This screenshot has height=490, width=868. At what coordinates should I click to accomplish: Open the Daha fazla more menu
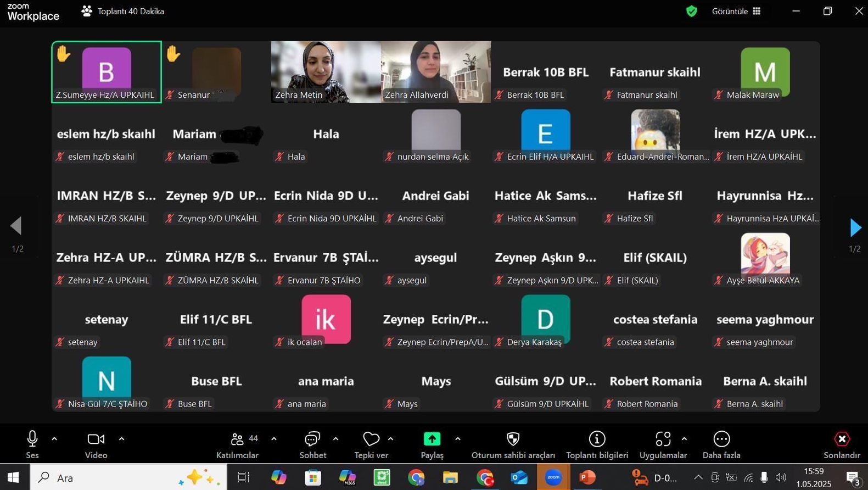tap(721, 445)
